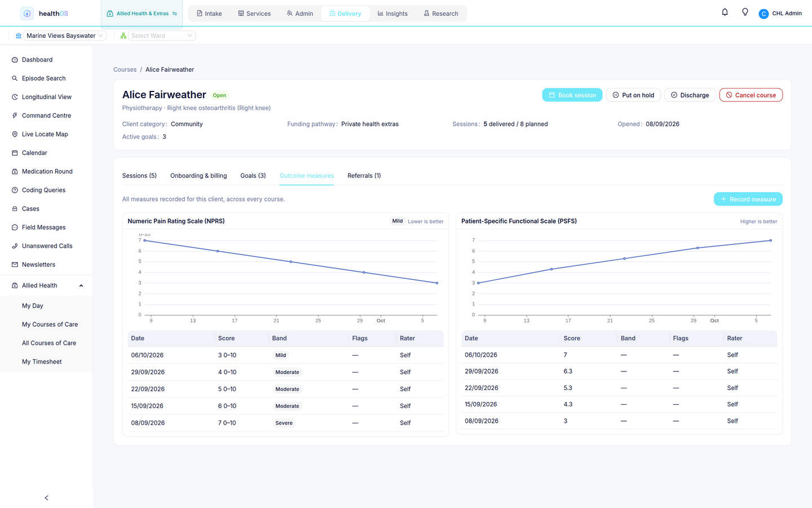This screenshot has height=508, width=812.
Task: Switch the Allied Health & Extras module
Action: (142, 14)
